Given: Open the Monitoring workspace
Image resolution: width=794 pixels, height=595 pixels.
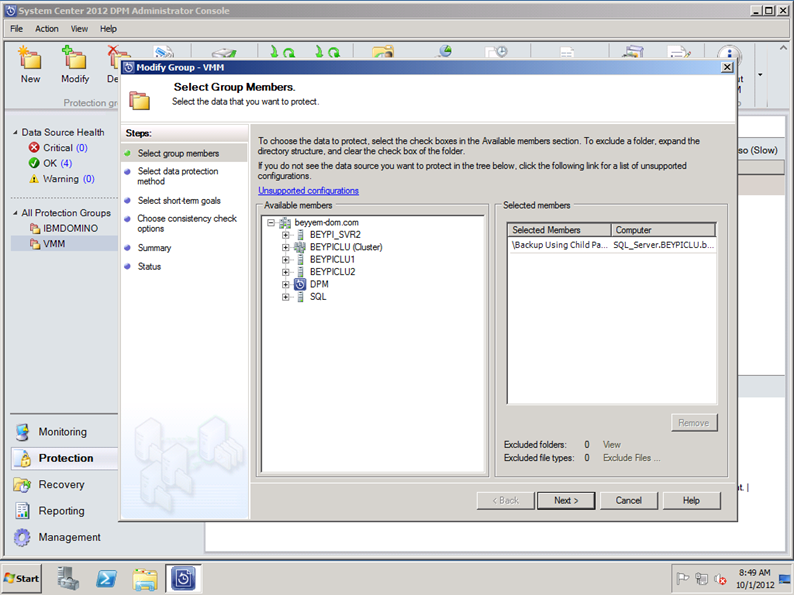Looking at the screenshot, I should [x=63, y=432].
